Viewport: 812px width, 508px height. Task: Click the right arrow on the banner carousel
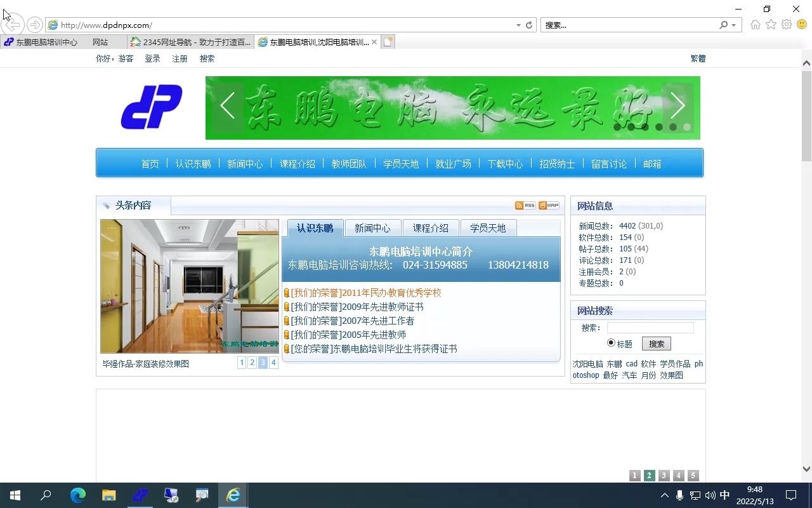pyautogui.click(x=678, y=106)
